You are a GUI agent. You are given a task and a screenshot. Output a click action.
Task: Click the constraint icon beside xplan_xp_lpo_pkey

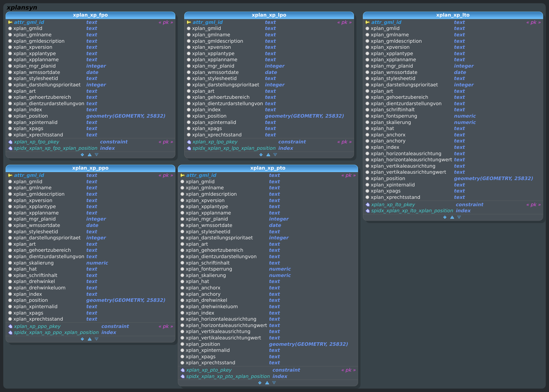[188, 142]
